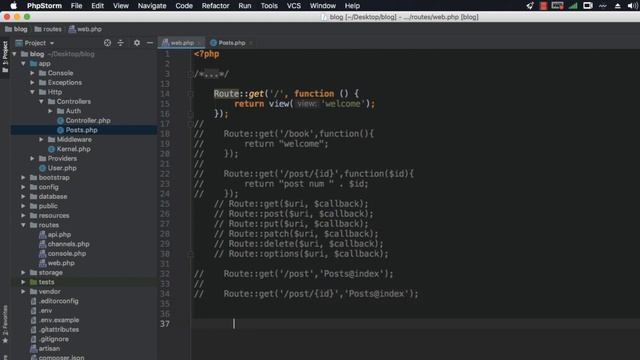640x360 pixels.
Task: Close the web.php editor tab
Action: point(200,43)
